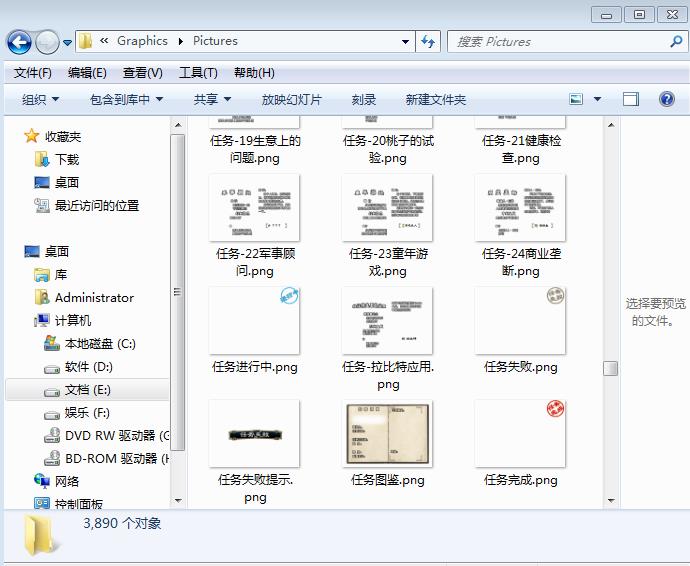Select 网络 in navigation tree
This screenshot has height=566, width=690.
(66, 481)
